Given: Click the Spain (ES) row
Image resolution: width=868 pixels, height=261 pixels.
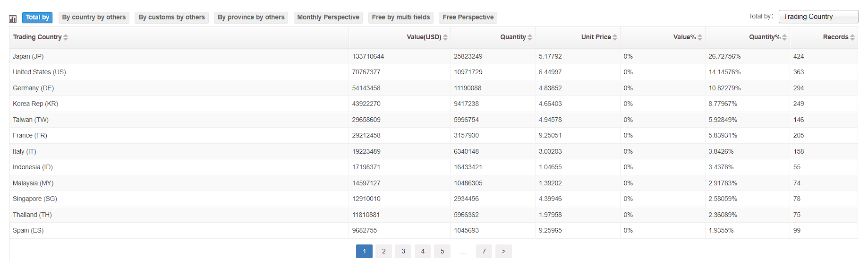Looking at the screenshot, I should click(434, 231).
